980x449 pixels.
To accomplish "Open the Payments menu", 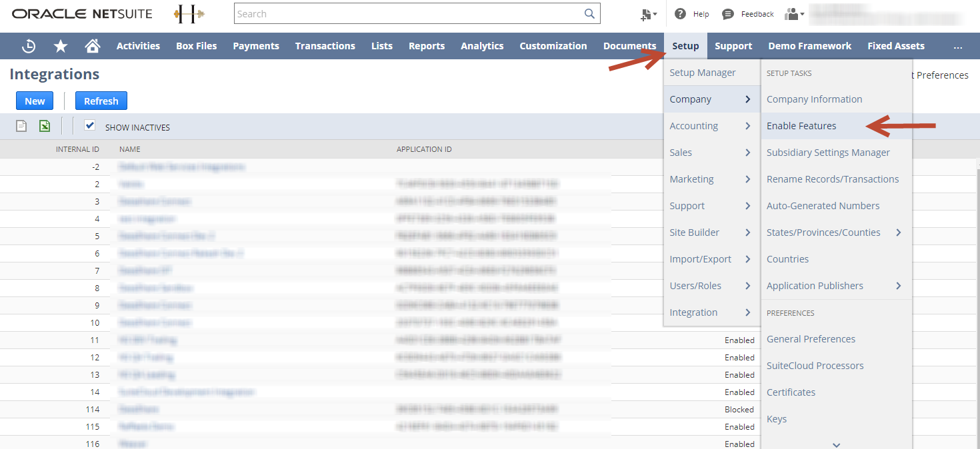I will (x=256, y=46).
